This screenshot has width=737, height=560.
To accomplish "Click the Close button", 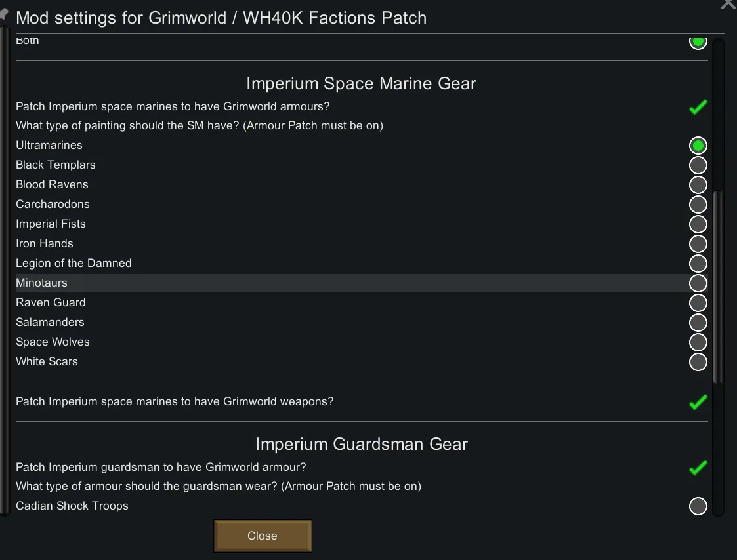I will tap(263, 536).
